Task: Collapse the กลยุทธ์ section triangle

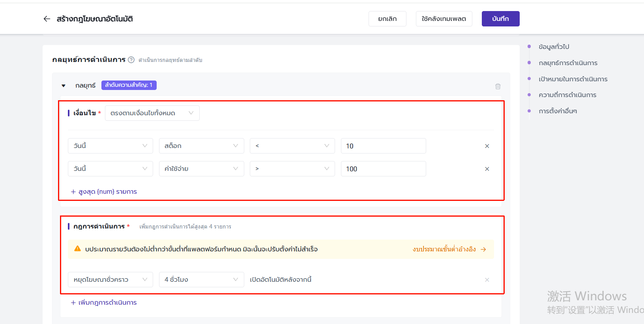Action: 64,86
